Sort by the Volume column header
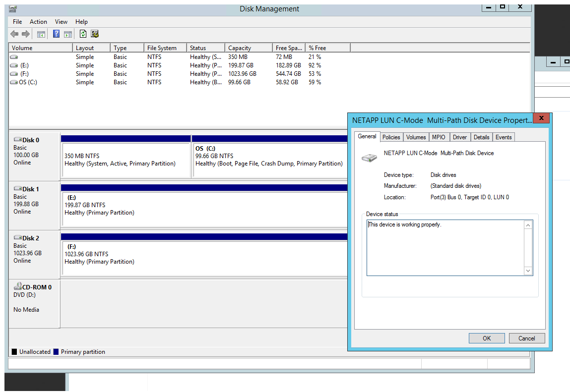Viewport: 570px width, 392px height. click(x=40, y=48)
